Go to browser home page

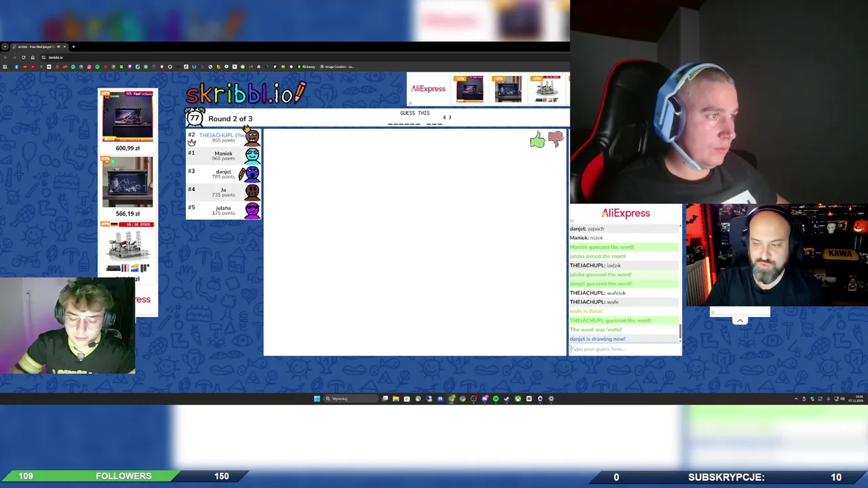tap(33, 58)
